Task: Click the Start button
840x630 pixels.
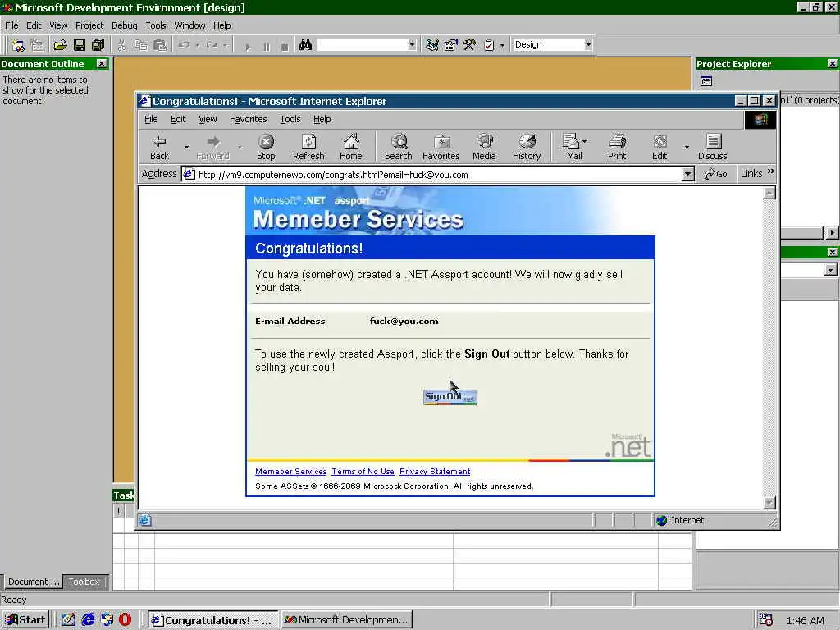Action: [25, 620]
